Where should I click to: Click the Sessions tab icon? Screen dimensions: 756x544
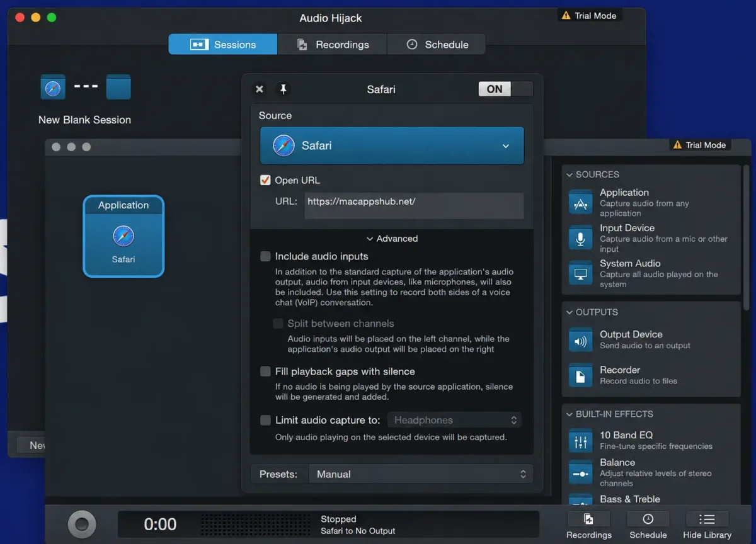(x=199, y=45)
